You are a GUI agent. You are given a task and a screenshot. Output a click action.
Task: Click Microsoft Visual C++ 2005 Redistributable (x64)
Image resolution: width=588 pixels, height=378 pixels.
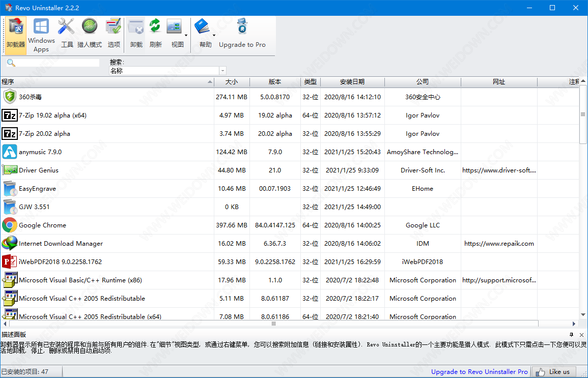click(90, 316)
